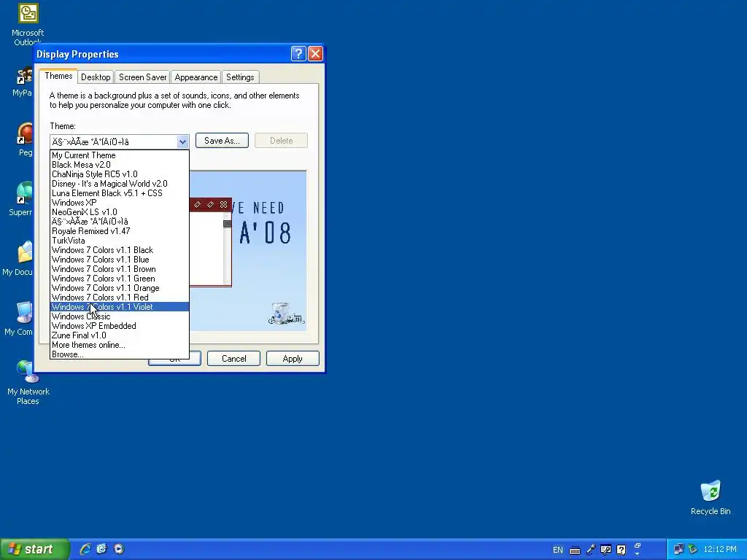Select Windows 7 Colors v1.1 Blue
This screenshot has width=747, height=560.
pyautogui.click(x=120, y=260)
